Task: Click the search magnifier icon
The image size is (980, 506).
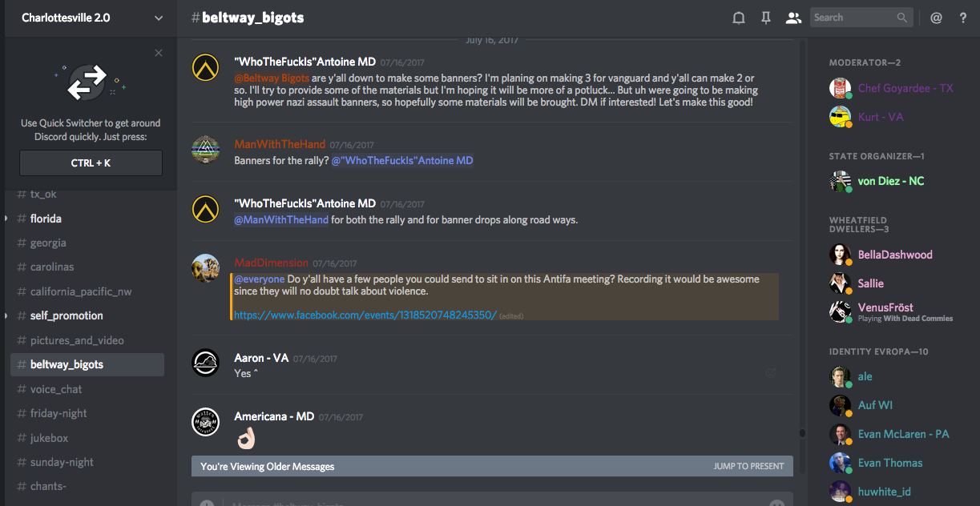Action: [x=903, y=18]
